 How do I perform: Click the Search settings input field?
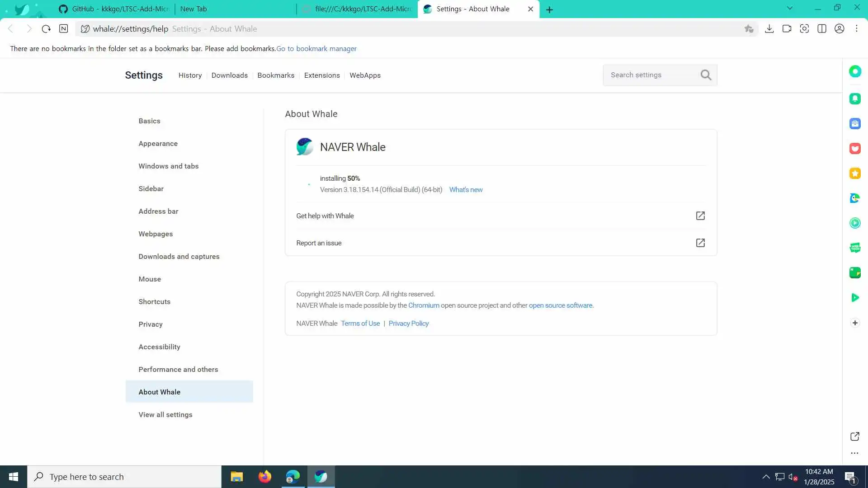(651, 75)
